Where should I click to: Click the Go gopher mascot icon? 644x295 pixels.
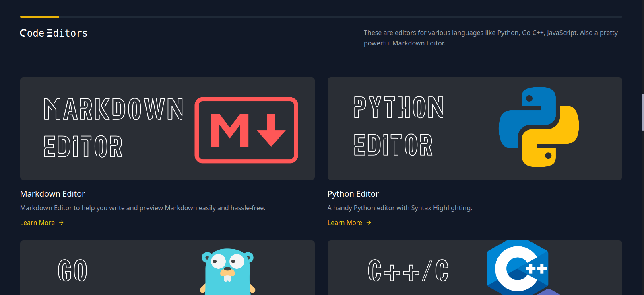click(227, 272)
